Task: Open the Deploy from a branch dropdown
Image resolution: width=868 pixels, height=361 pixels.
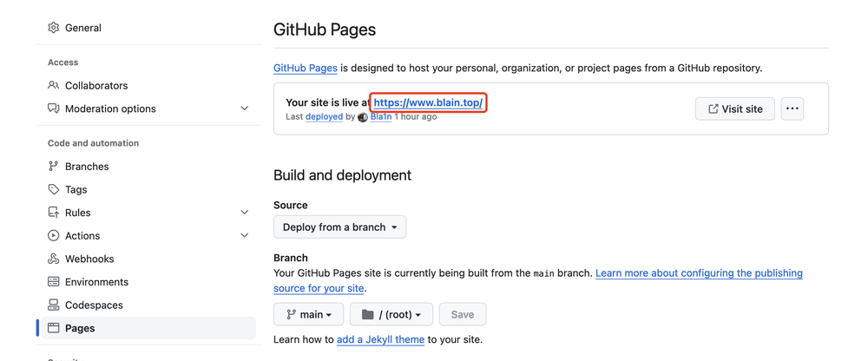Action: click(340, 227)
